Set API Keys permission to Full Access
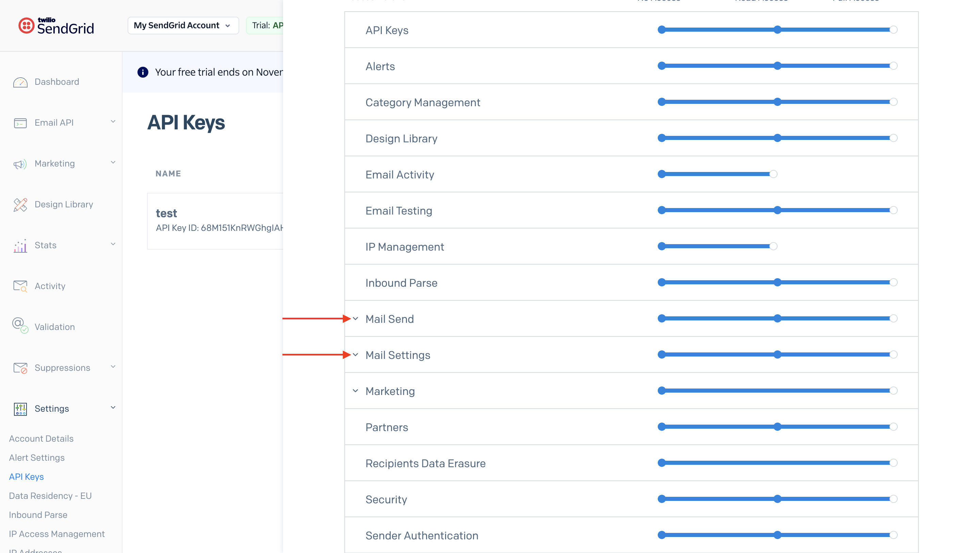This screenshot has height=553, width=980. (x=893, y=30)
